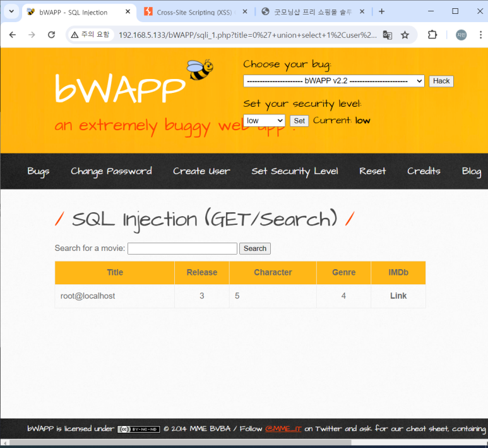This screenshot has height=448, width=488.
Task: Open site security warning indicator
Action: pyautogui.click(x=90, y=35)
